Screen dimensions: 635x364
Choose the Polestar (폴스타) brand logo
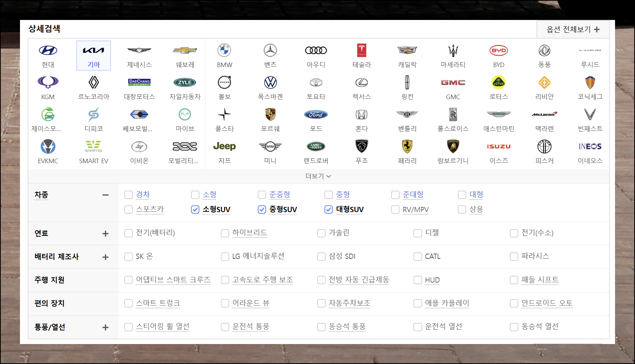[x=224, y=114]
